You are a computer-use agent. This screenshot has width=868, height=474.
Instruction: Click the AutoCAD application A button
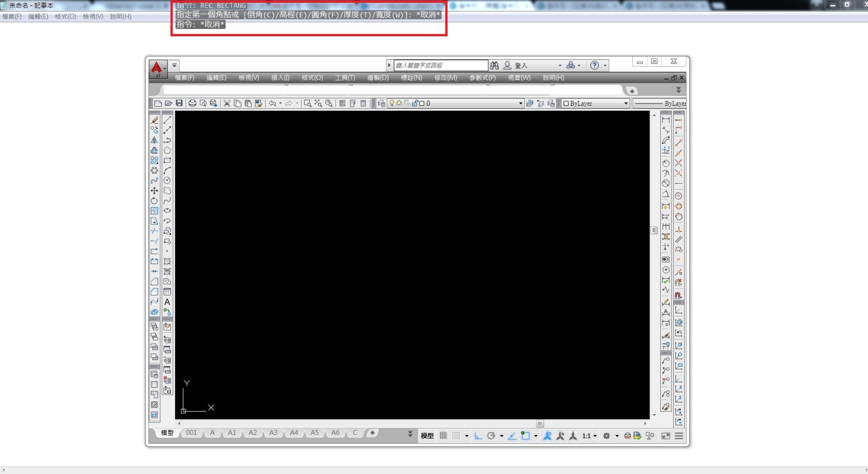(x=157, y=68)
